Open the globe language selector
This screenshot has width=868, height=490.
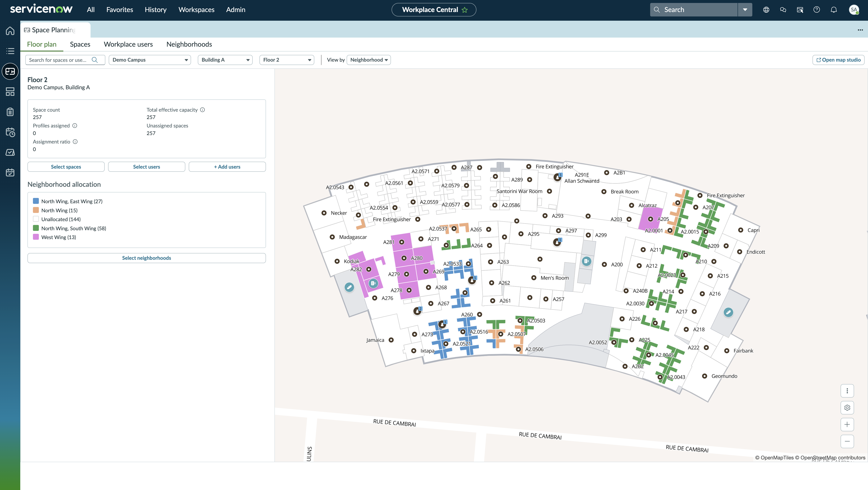tap(766, 10)
